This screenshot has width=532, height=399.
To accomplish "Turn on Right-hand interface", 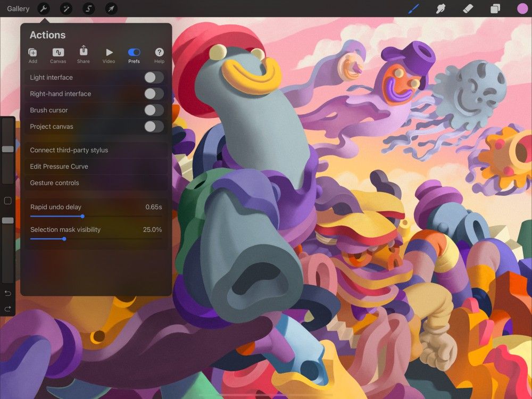I will tap(153, 94).
